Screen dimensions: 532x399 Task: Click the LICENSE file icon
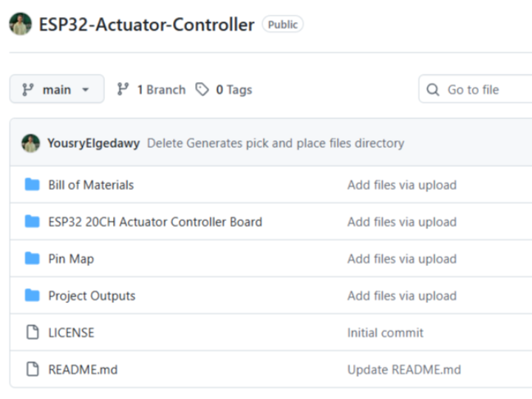coord(32,332)
